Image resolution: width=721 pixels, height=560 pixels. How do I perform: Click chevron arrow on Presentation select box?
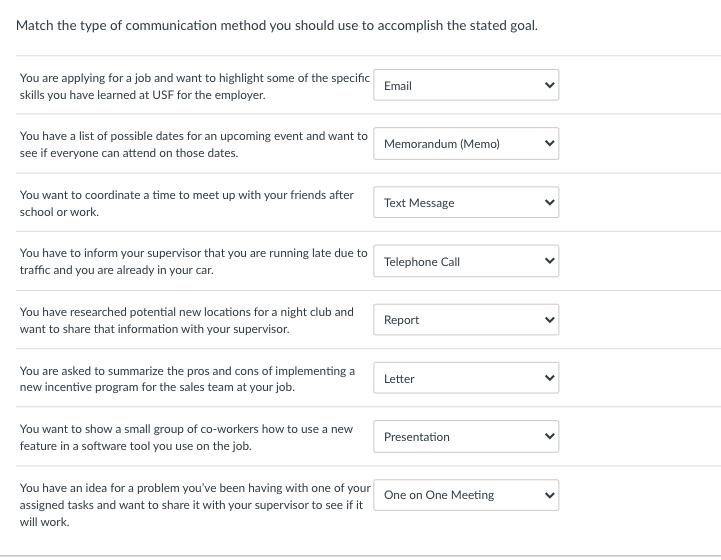[548, 437]
